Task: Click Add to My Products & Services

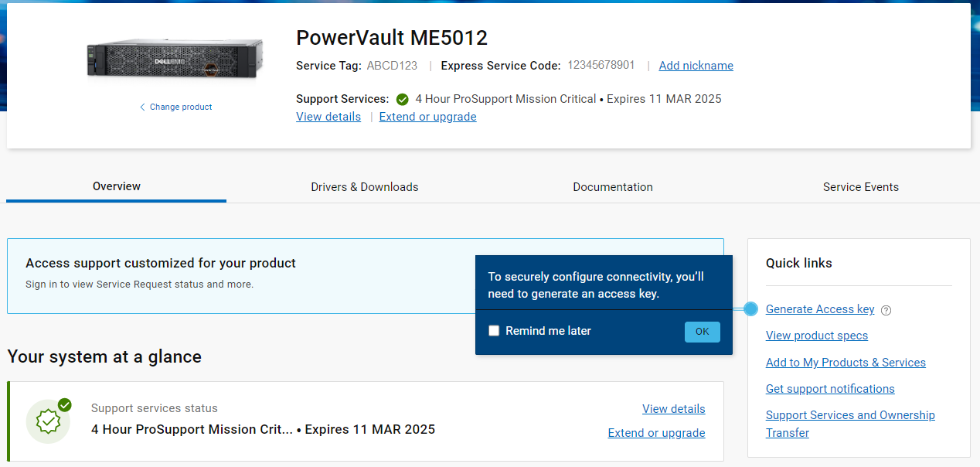Action: click(845, 362)
